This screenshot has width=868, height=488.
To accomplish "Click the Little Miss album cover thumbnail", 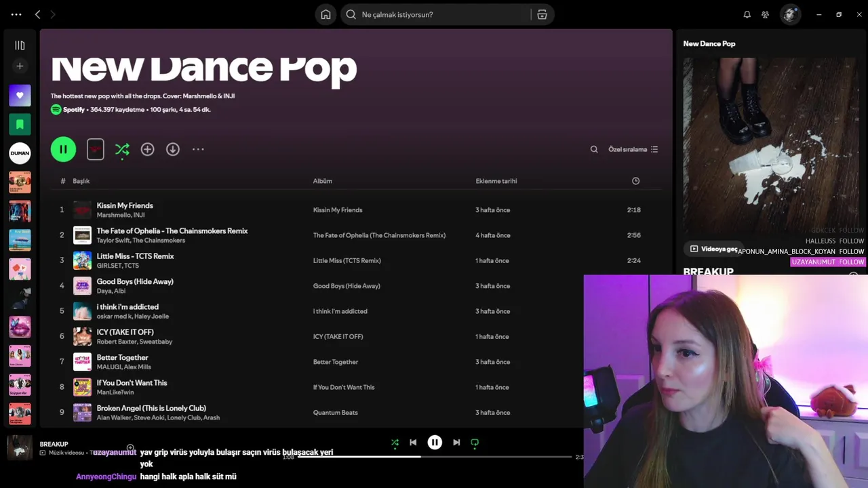I will pos(82,260).
